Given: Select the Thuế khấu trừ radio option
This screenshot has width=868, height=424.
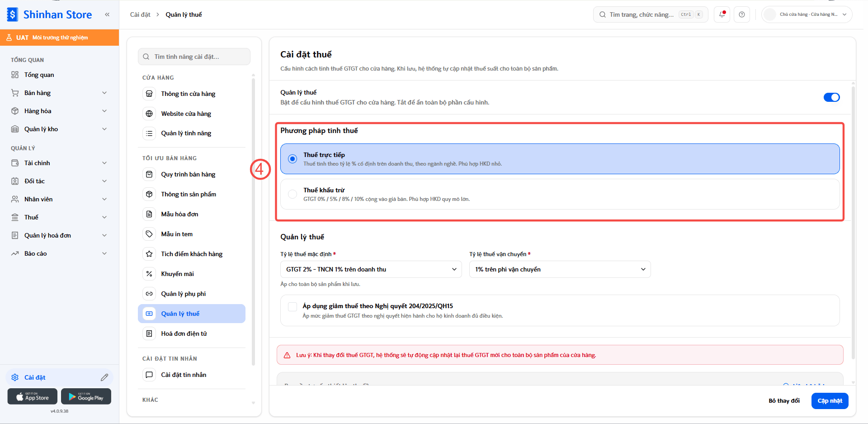Looking at the screenshot, I should coord(292,194).
